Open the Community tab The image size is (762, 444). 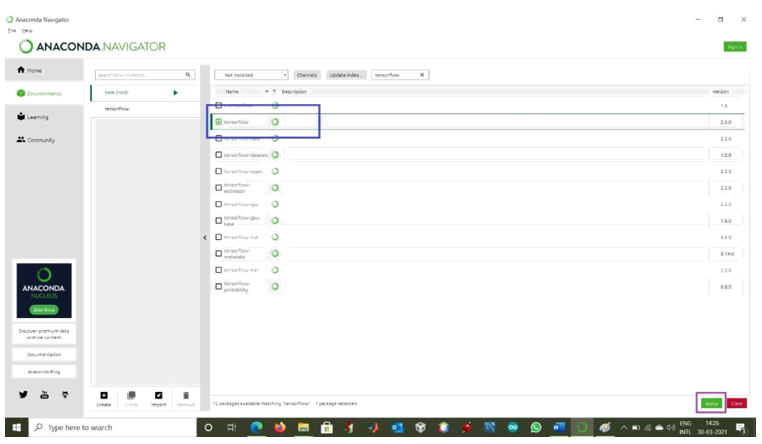coord(44,140)
